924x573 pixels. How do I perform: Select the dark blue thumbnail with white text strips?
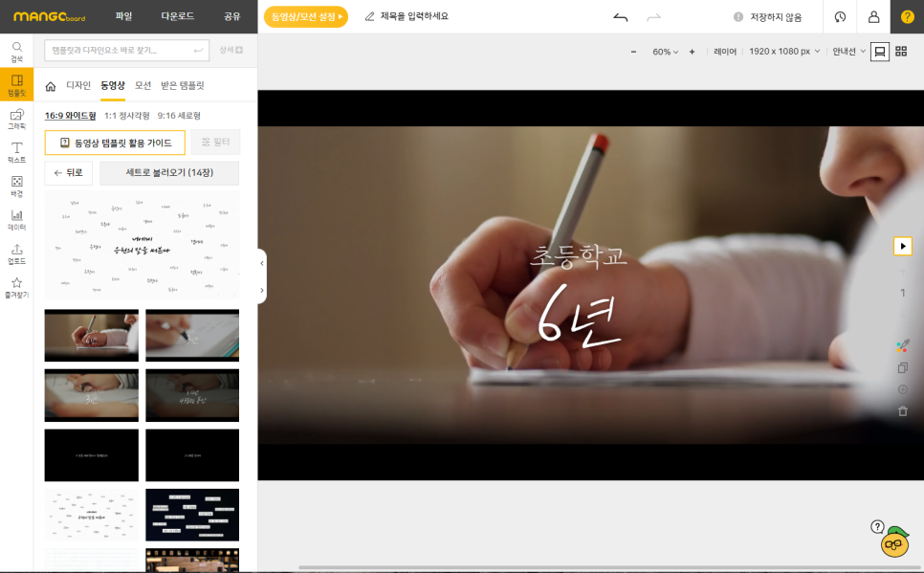[192, 515]
